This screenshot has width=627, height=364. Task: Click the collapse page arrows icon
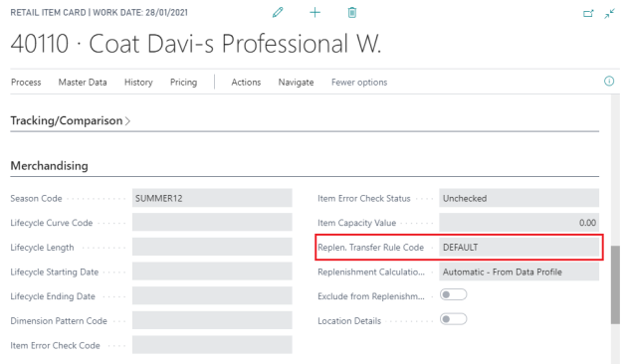(609, 14)
